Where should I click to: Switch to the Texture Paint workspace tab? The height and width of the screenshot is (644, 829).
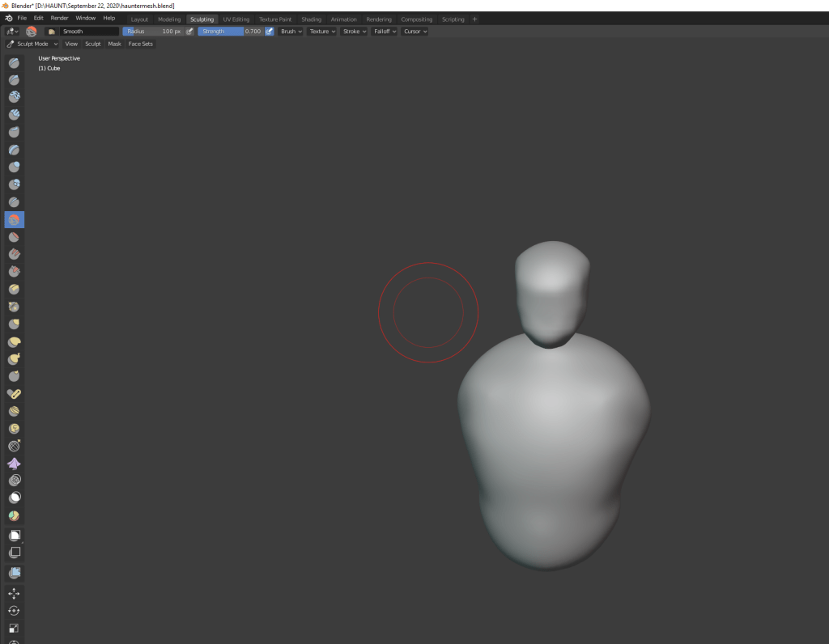(275, 19)
